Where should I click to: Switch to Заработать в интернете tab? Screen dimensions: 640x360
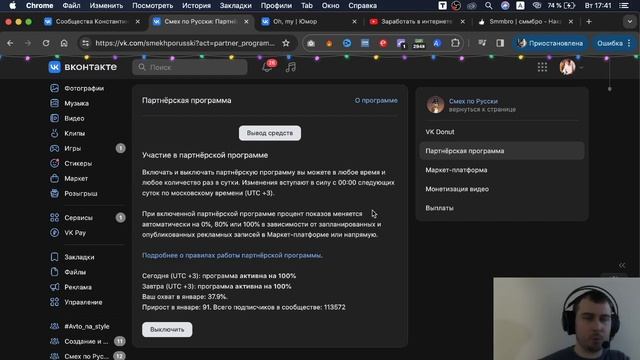point(417,22)
